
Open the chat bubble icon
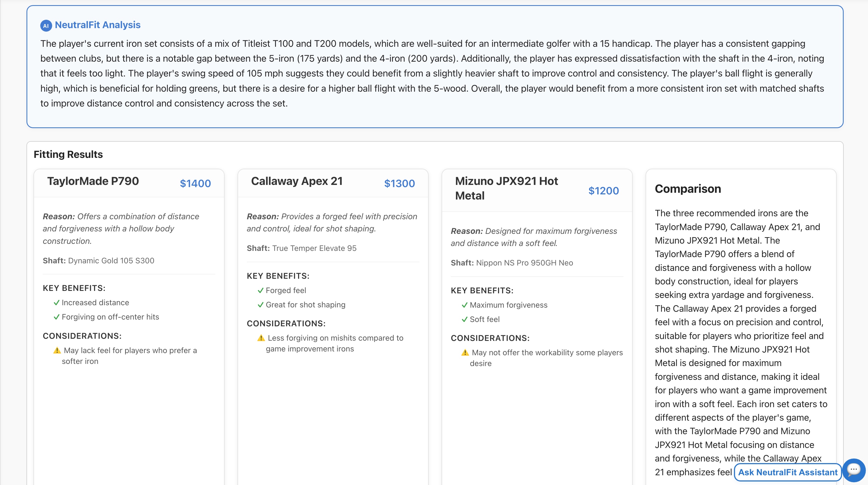[x=853, y=470]
